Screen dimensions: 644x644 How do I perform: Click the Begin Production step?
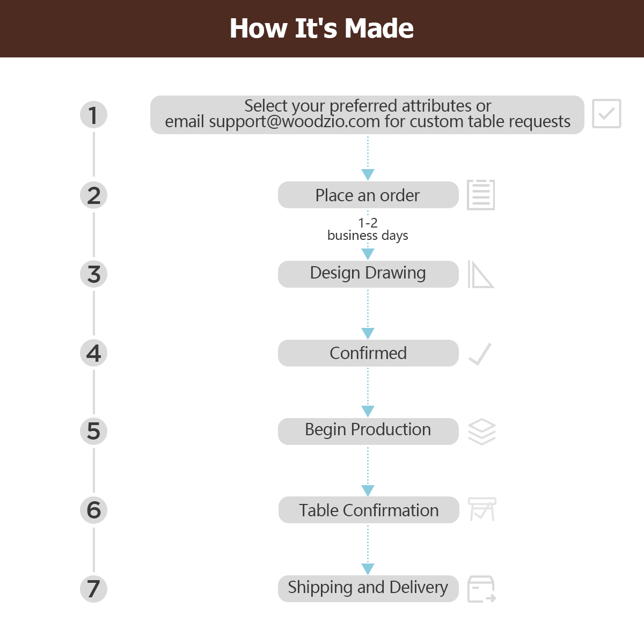click(x=368, y=431)
